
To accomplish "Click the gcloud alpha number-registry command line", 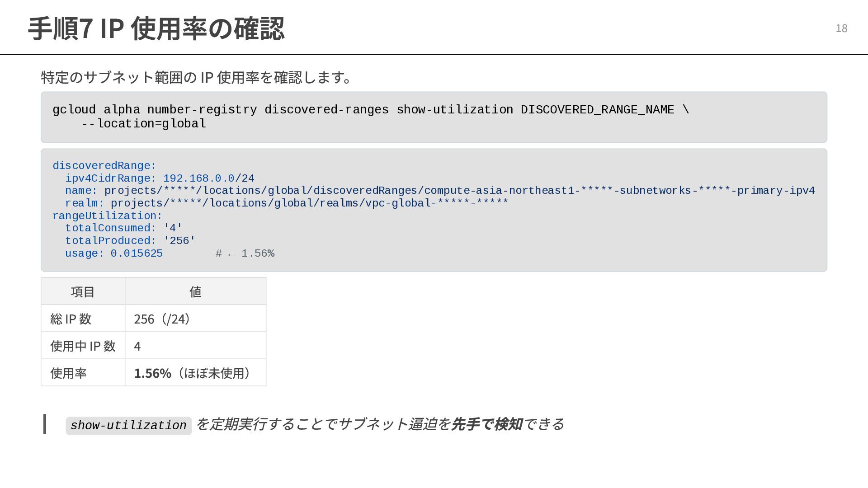I will tap(371, 110).
